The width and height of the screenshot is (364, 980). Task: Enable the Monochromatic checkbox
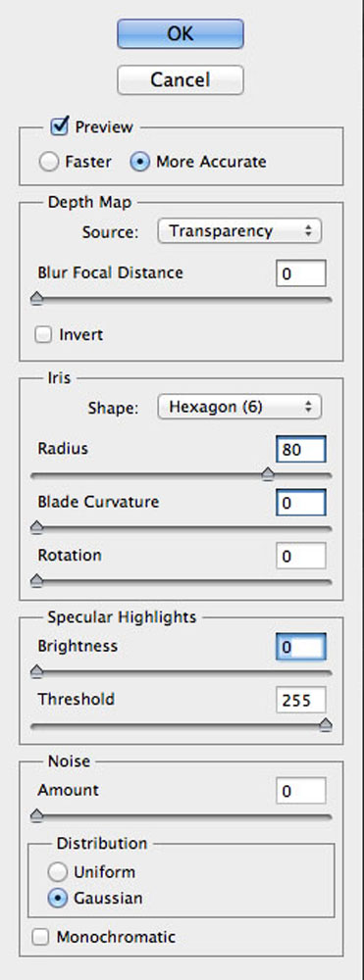click(x=40, y=937)
